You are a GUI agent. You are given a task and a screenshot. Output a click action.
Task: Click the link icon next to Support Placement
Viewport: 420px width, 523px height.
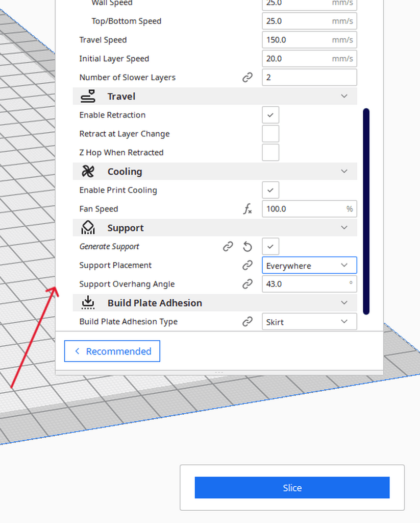pos(248,266)
